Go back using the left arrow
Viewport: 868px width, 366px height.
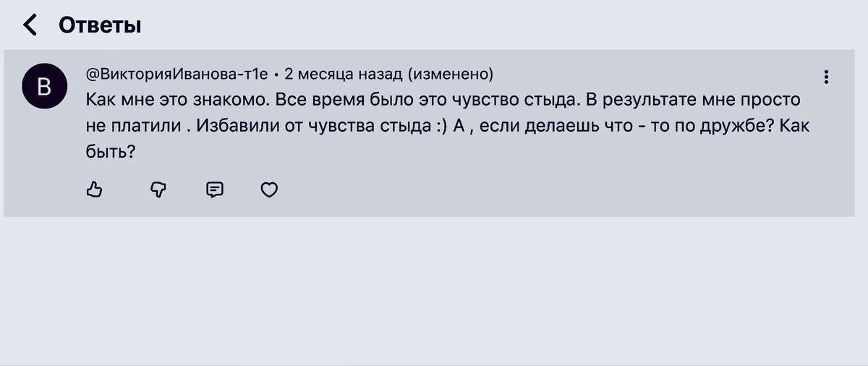30,25
